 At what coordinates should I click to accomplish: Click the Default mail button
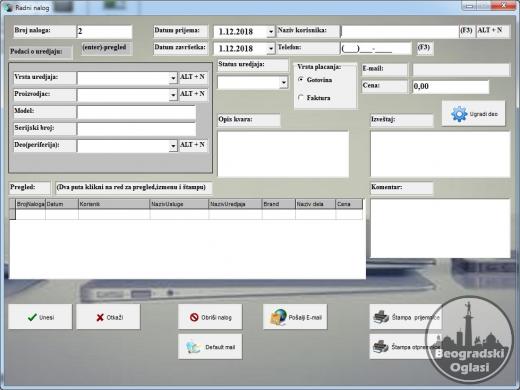tap(210, 347)
